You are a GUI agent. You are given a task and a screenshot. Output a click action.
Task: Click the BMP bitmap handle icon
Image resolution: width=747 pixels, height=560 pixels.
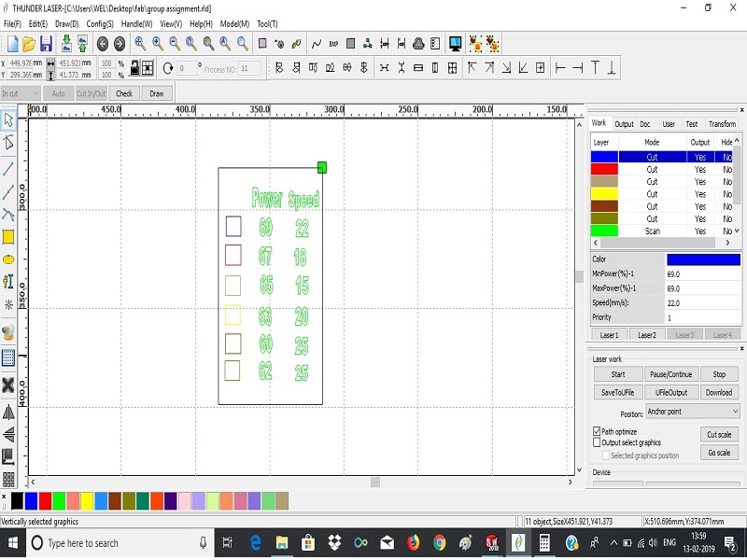[333, 44]
